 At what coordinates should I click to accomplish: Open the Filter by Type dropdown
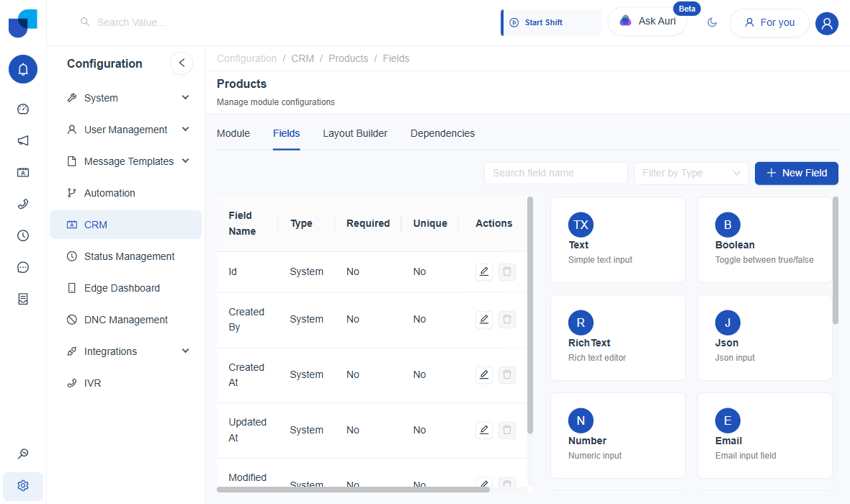point(692,173)
